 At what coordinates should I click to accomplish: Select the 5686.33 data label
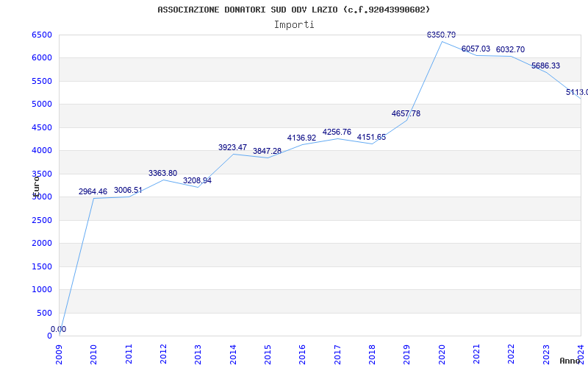click(545, 66)
